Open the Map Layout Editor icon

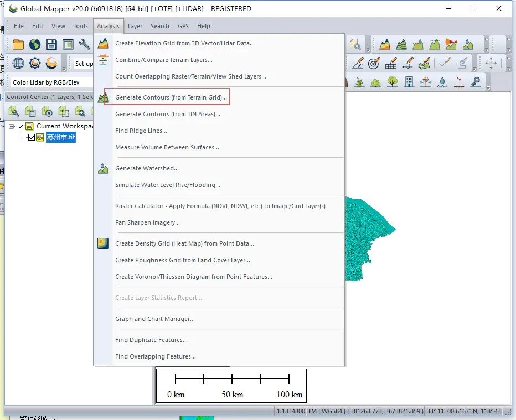(68, 44)
